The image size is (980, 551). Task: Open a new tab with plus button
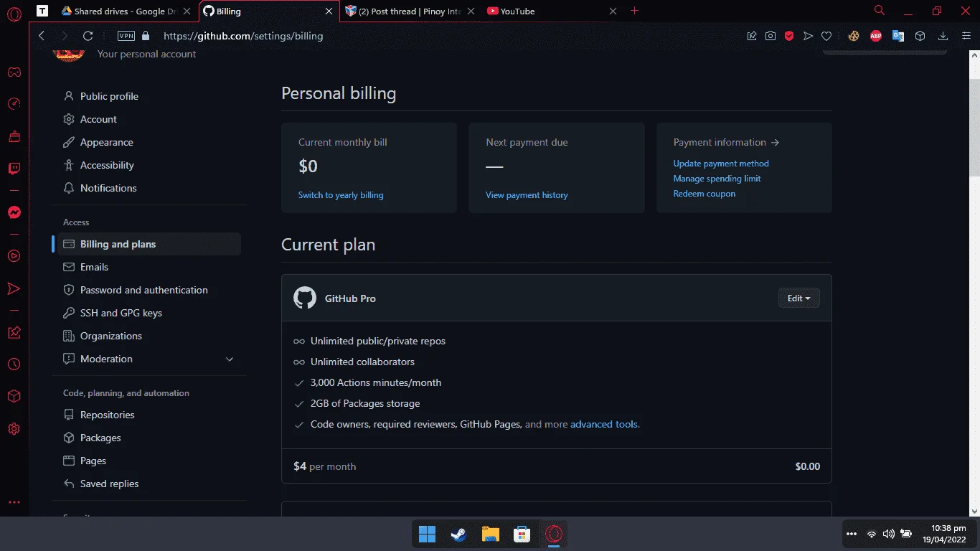coord(634,11)
